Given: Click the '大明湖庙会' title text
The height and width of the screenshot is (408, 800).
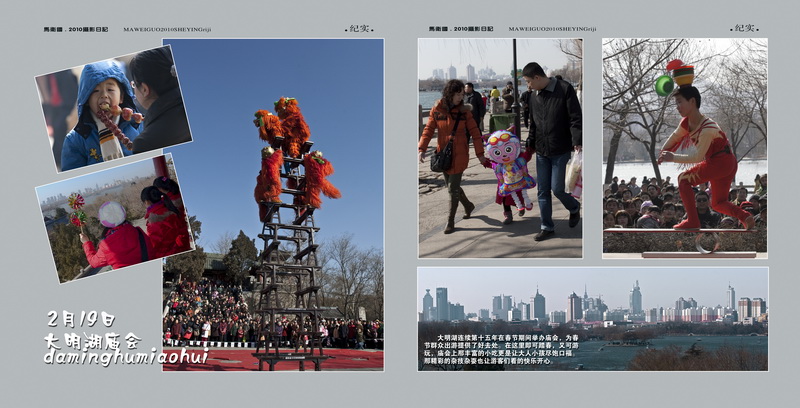Looking at the screenshot, I should click(92, 341).
